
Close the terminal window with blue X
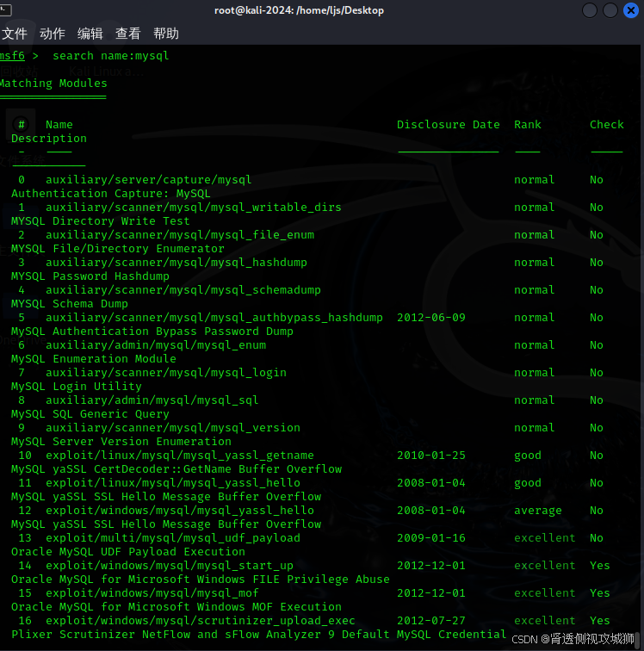coord(631,10)
